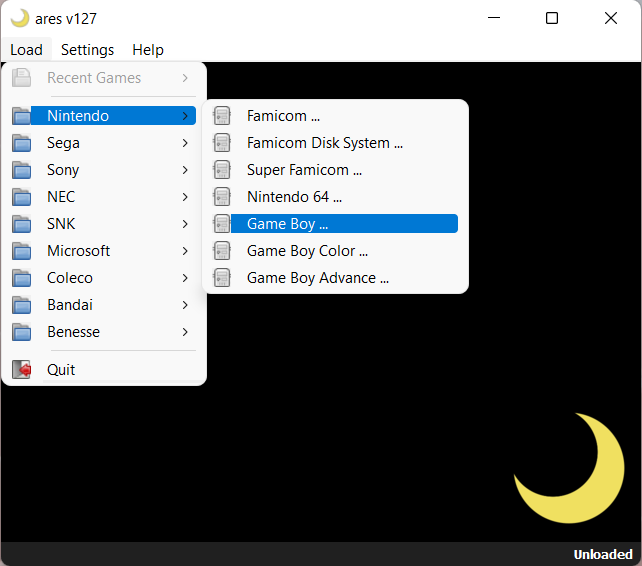Click the Game Boy console icon

pyautogui.click(x=222, y=224)
